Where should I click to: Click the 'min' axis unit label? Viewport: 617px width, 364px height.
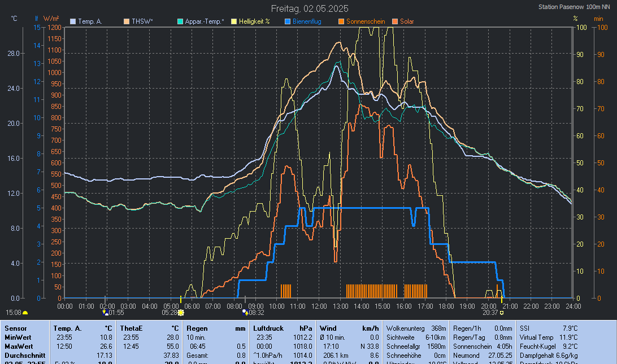598,19
